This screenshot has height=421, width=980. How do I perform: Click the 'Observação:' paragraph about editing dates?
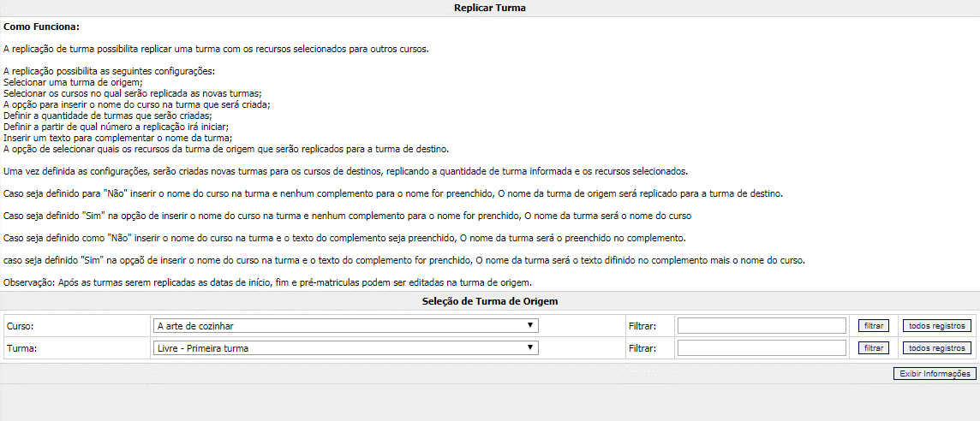(268, 282)
